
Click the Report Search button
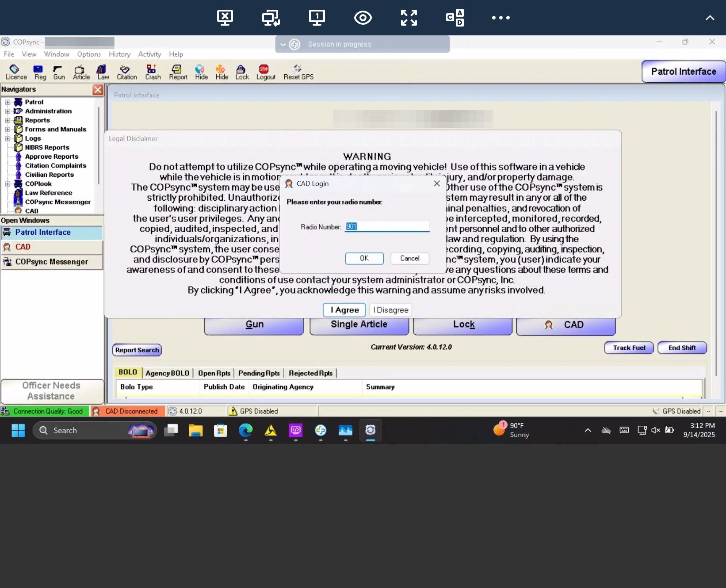pos(137,350)
